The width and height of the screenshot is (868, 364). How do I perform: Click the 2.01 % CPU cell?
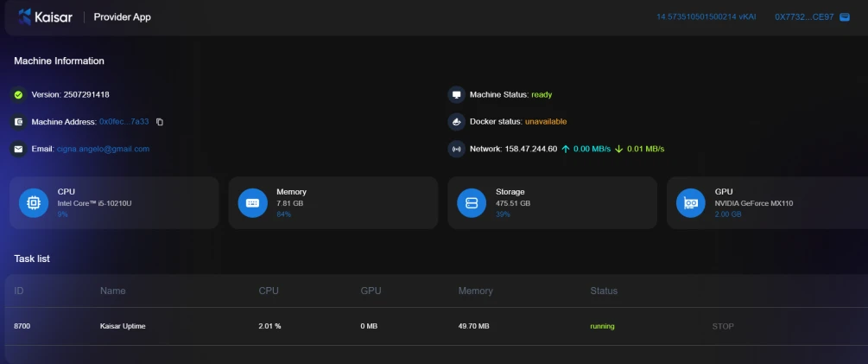point(269,326)
